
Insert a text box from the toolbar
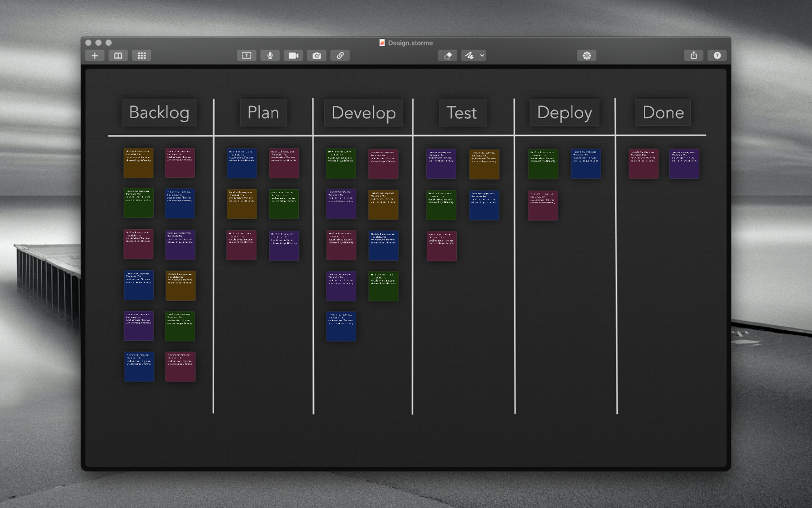(x=246, y=55)
